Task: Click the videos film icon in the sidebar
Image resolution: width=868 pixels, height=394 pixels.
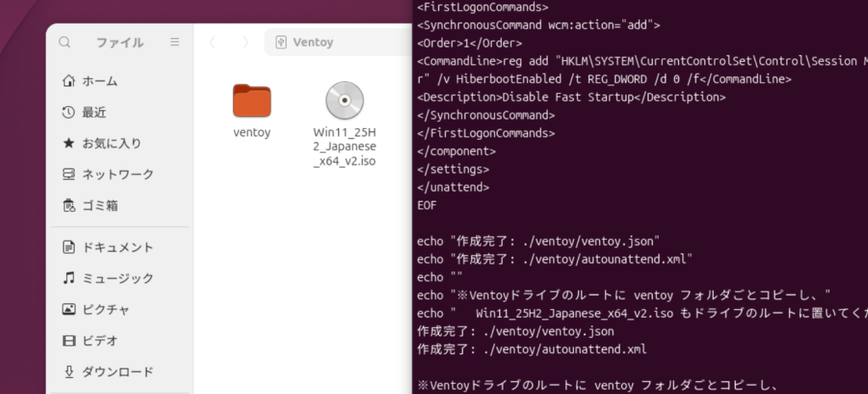Action: [x=69, y=341]
